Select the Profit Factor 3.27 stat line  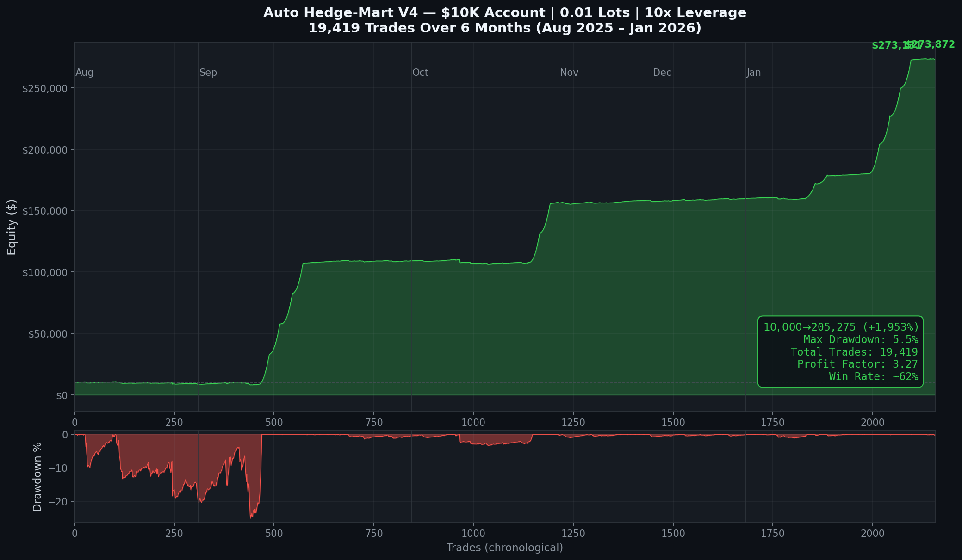(x=857, y=364)
